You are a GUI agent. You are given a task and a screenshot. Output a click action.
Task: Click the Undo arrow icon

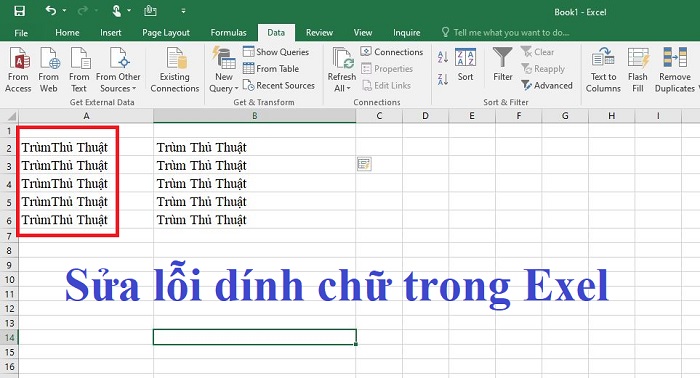[x=50, y=10]
